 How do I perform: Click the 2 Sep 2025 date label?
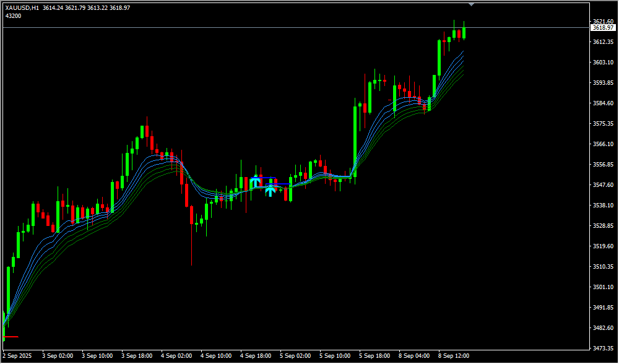[18, 356]
